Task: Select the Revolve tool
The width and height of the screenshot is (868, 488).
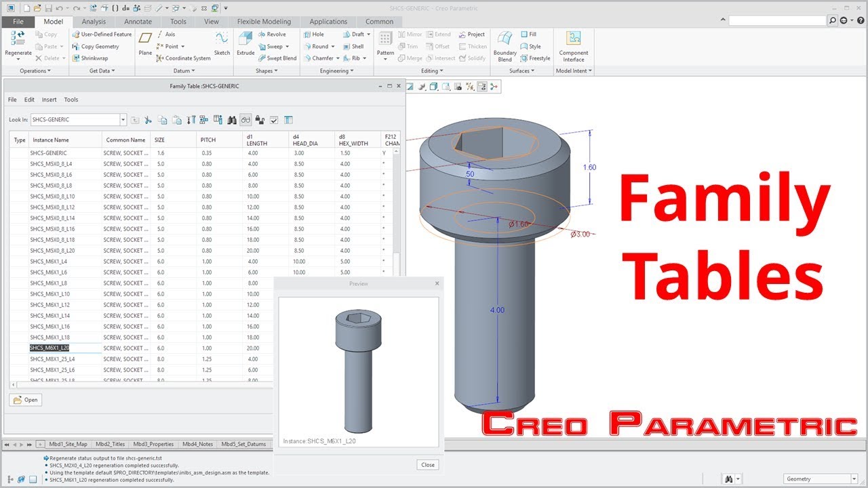Action: 272,34
